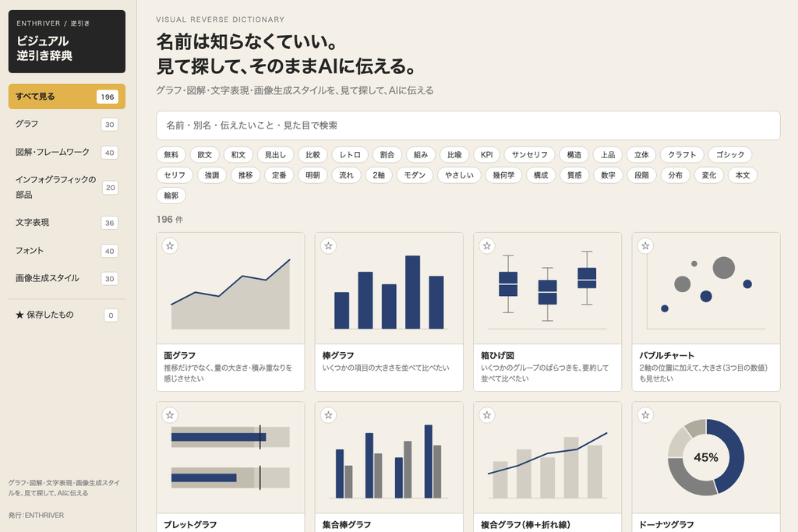Filter by the 和文 tag

pyautogui.click(x=238, y=155)
